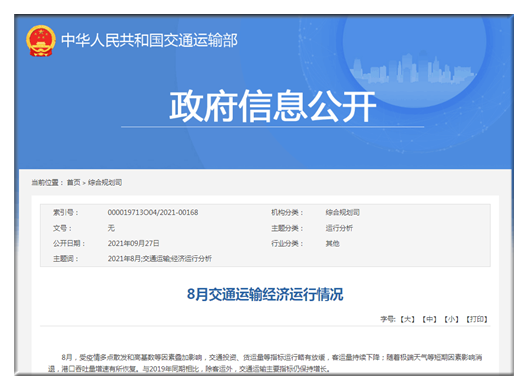Select the 机构分类 label
Image resolution: width=528 pixels, height=390 pixels.
coord(287,213)
